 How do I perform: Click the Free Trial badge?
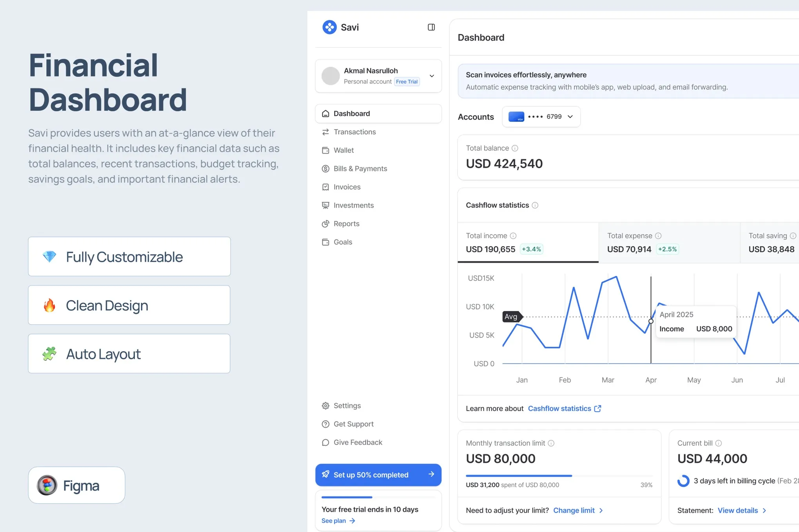(x=407, y=82)
